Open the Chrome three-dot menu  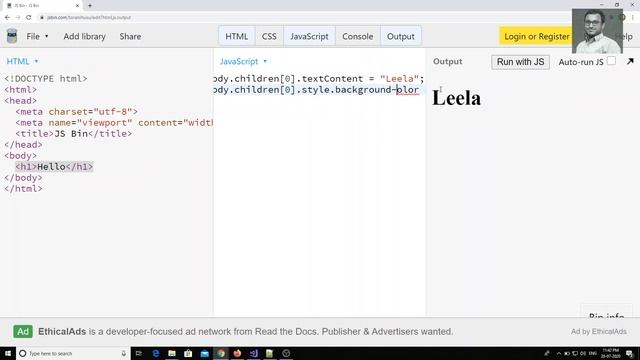tap(633, 17)
